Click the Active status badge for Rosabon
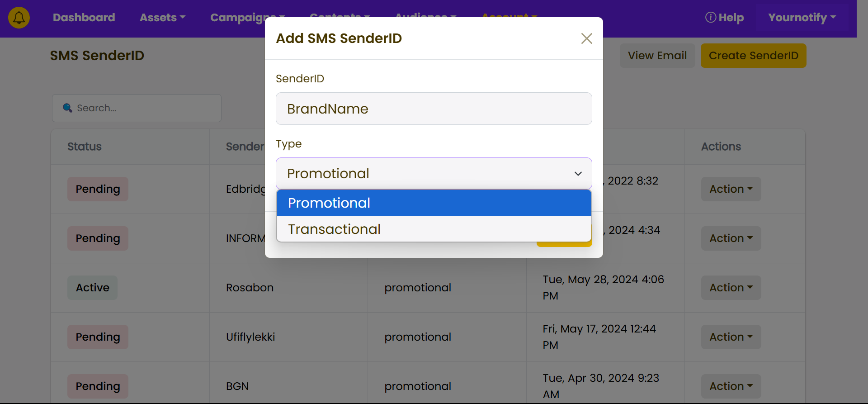This screenshot has height=404, width=868. [92, 288]
